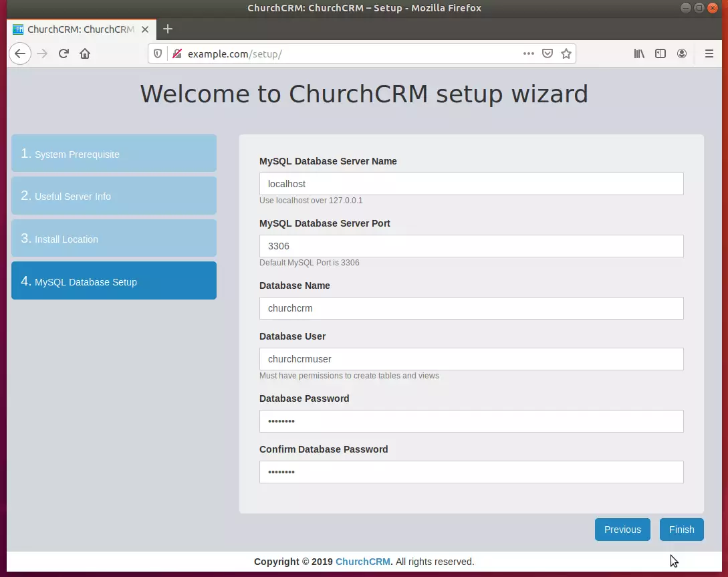The height and width of the screenshot is (577, 728).
Task: View insecure connection padlock details
Action: 177,54
